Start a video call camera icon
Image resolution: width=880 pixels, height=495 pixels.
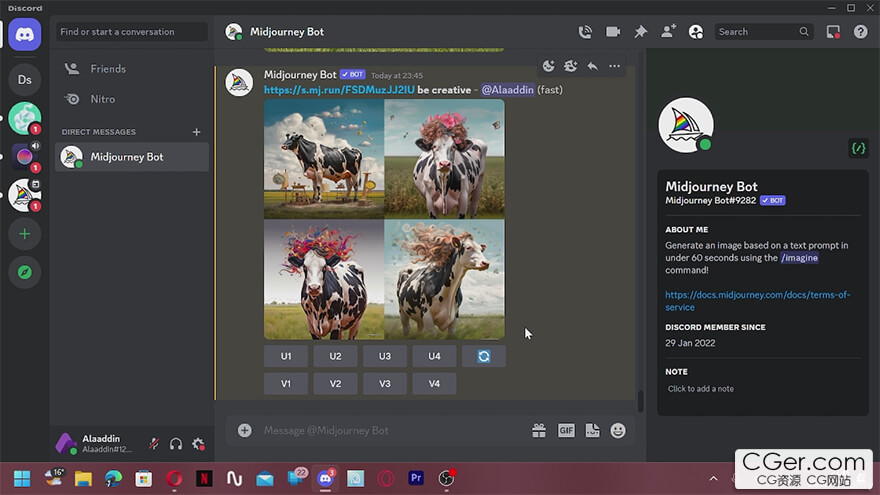pyautogui.click(x=613, y=32)
